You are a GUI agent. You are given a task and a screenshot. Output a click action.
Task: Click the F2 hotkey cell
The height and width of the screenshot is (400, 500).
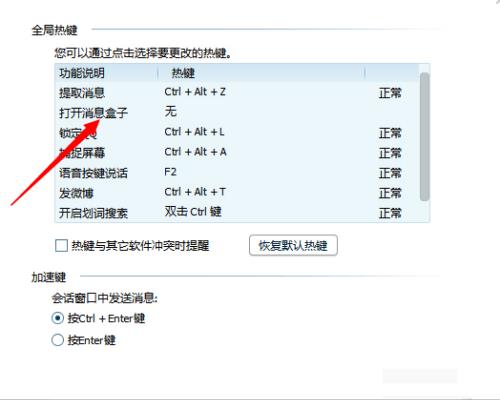point(170,172)
